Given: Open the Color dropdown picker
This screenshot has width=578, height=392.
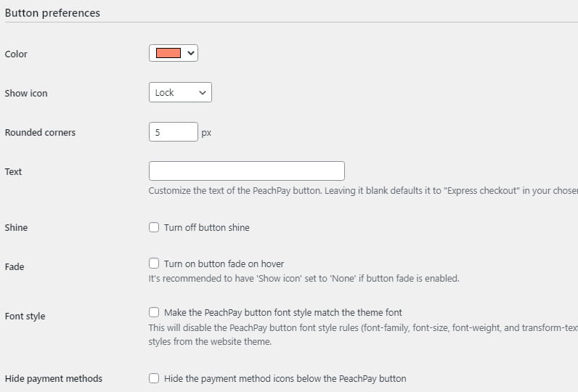Looking at the screenshot, I should click(x=174, y=53).
